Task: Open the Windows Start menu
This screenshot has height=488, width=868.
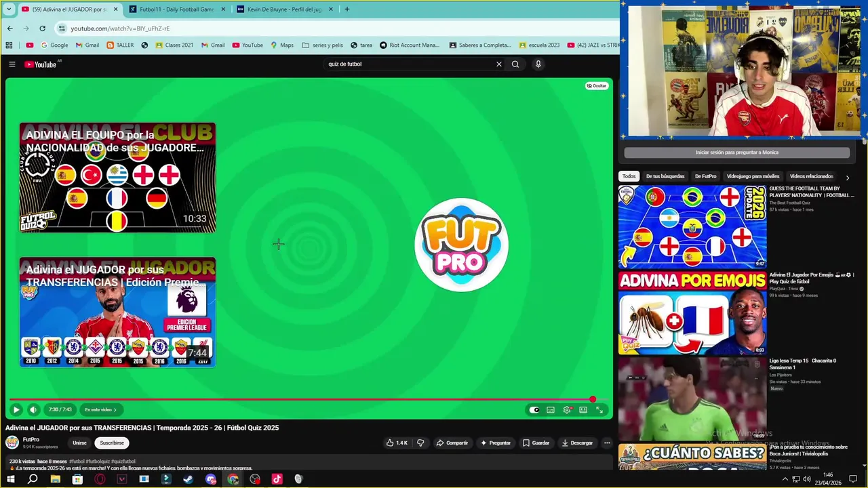Action: (10, 479)
